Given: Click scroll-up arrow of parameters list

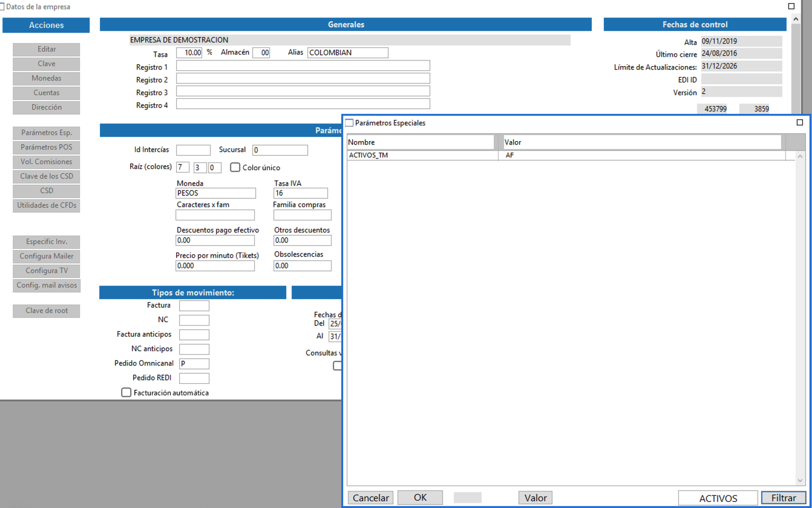Looking at the screenshot, I should pyautogui.click(x=800, y=156).
